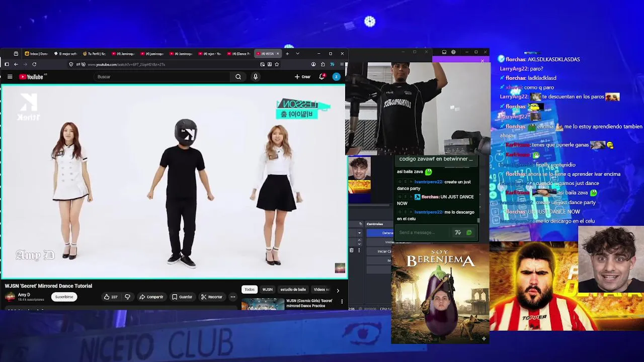Click the Crear button on YouTube
This screenshot has width=644, height=362.
[303, 77]
